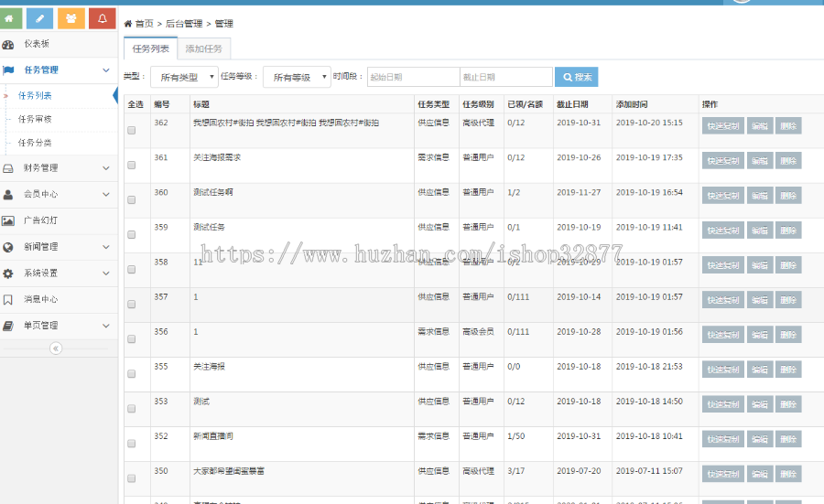Click 快速复制 for task 355
Screen dimensions: 824x504
click(x=723, y=370)
